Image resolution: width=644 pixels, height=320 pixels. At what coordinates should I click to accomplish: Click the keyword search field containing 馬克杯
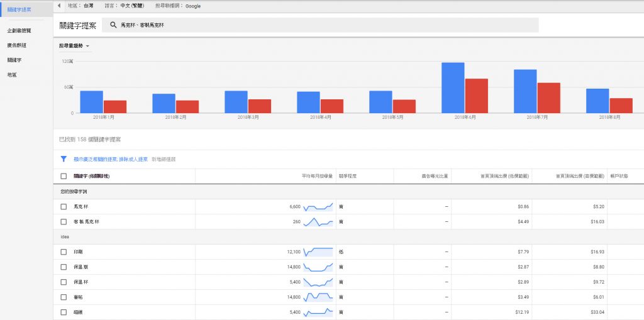(x=320, y=25)
